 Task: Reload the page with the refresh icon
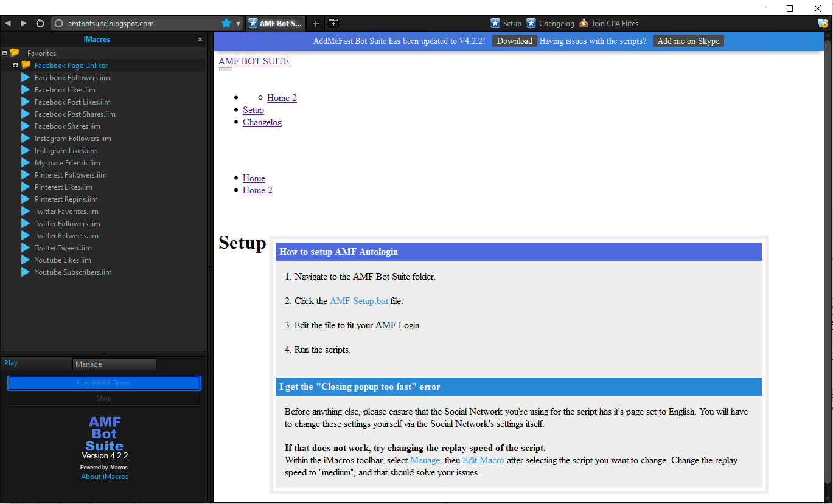click(40, 23)
